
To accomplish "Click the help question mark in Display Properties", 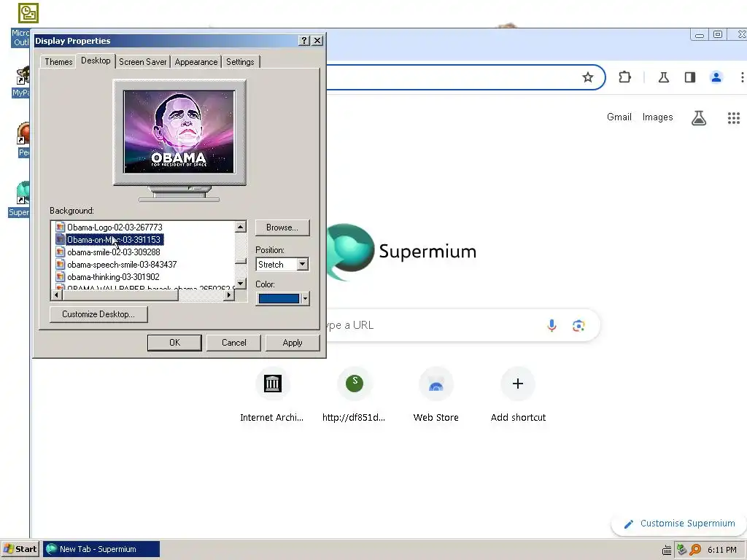I will [x=304, y=41].
